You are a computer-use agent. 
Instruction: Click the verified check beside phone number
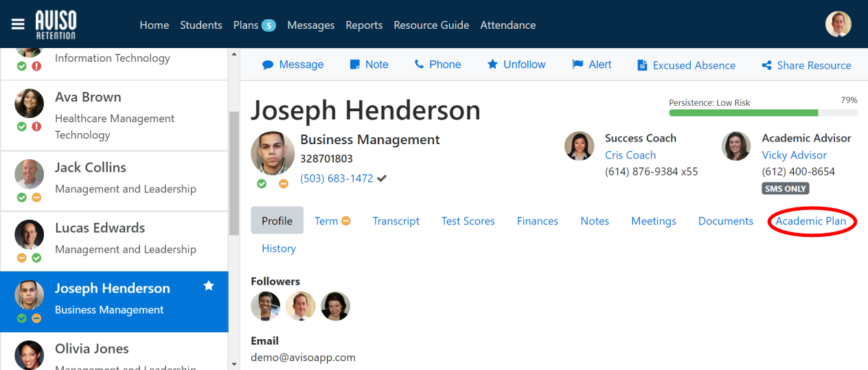(382, 178)
